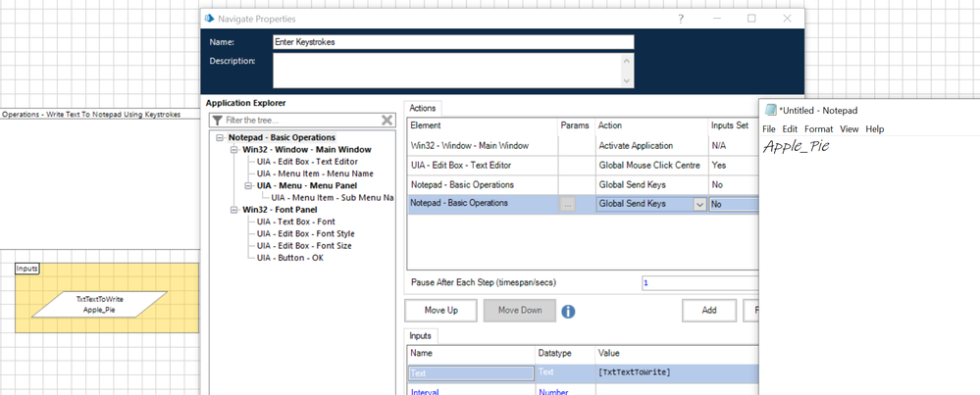The height and width of the screenshot is (395, 980).
Task: Collapse the UIA - Menu - Menu Panel node
Action: tap(248, 185)
